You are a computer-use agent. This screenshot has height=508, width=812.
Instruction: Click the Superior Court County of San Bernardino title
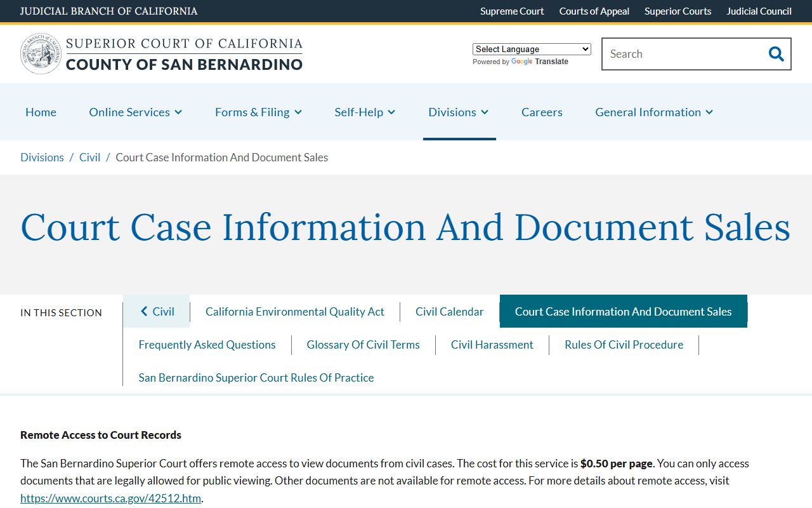(x=184, y=54)
